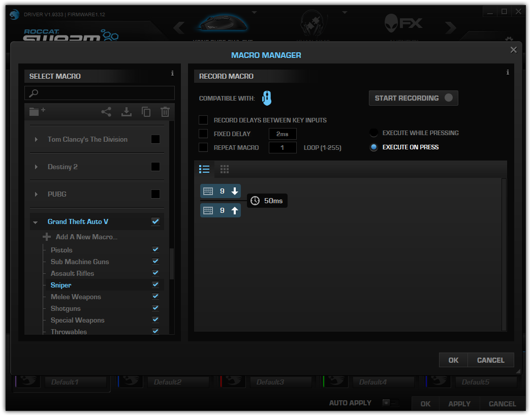Enable the Repeat Macro checkbox
This screenshot has width=532, height=415.
point(203,147)
